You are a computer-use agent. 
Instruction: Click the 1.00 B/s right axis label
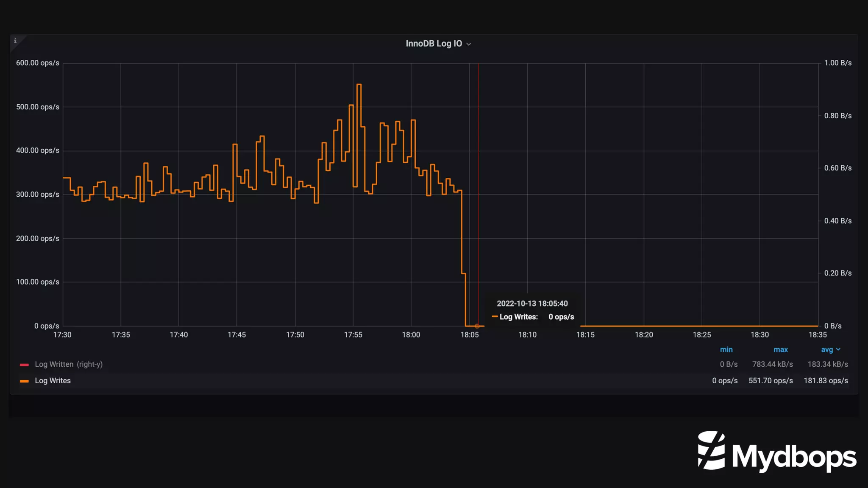click(x=837, y=63)
